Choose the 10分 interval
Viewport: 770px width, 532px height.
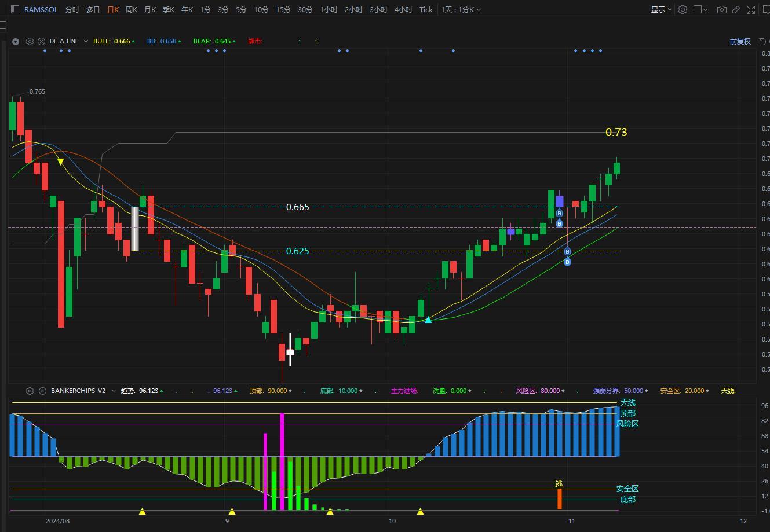pos(261,9)
